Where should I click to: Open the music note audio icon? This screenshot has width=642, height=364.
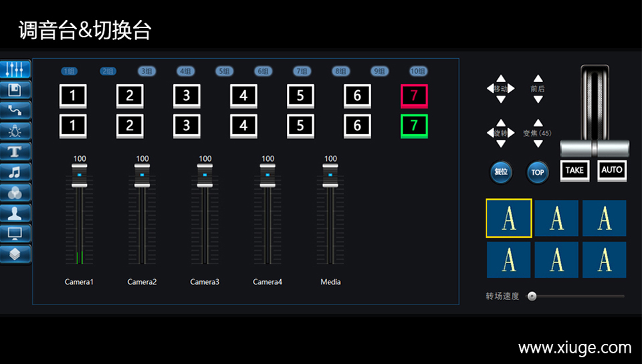point(15,172)
